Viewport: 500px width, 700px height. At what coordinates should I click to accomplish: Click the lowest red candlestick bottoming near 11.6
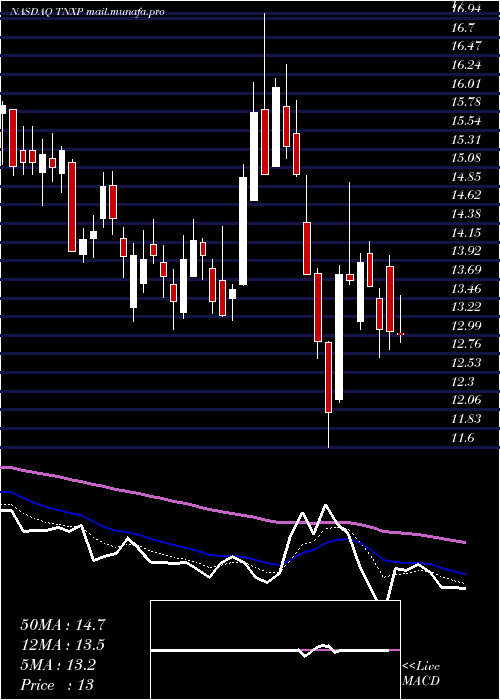pyautogui.click(x=329, y=394)
